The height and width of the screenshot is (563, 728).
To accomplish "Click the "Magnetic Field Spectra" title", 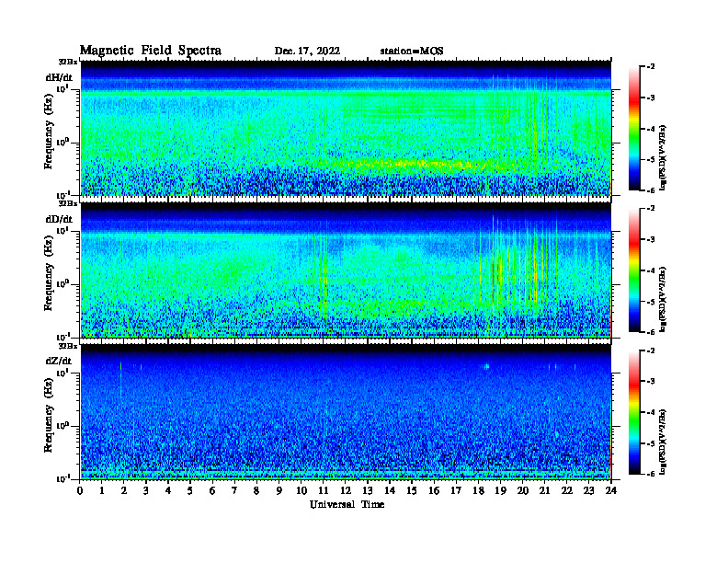I will [151, 51].
